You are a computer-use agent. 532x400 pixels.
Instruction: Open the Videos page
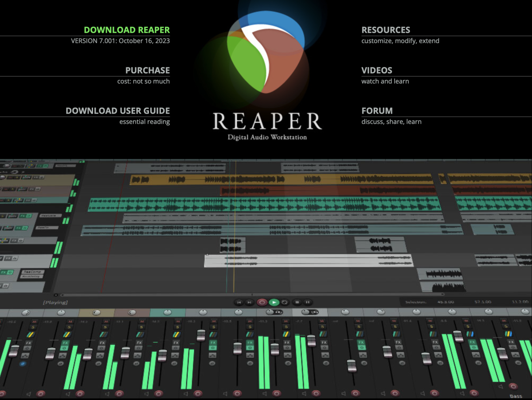pyautogui.click(x=377, y=71)
